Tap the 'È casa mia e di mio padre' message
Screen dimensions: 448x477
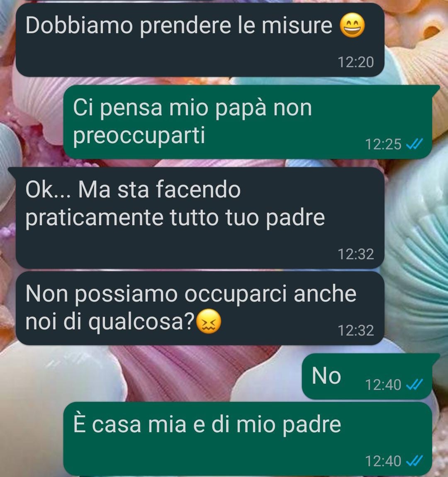click(x=248, y=439)
